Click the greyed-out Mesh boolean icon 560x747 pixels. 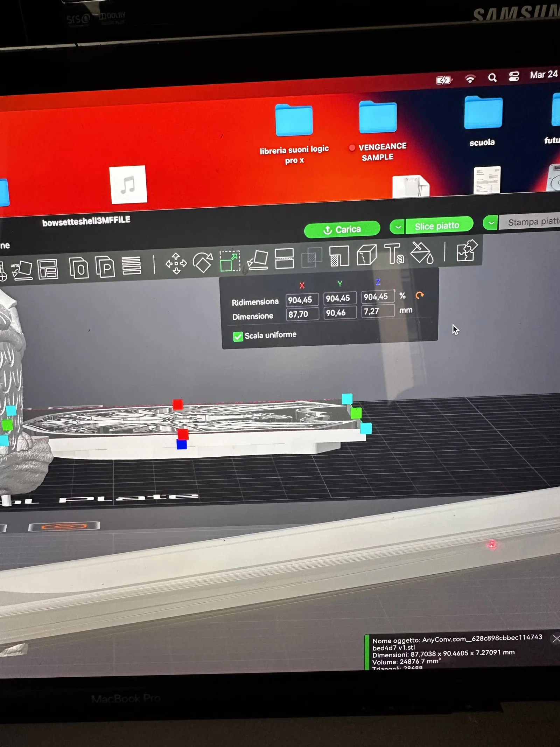311,257
